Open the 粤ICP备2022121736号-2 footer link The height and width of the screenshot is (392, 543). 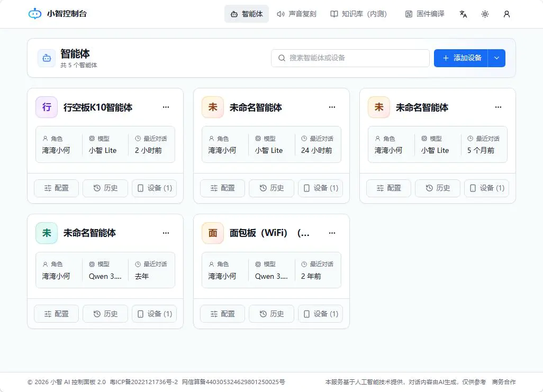(x=144, y=382)
